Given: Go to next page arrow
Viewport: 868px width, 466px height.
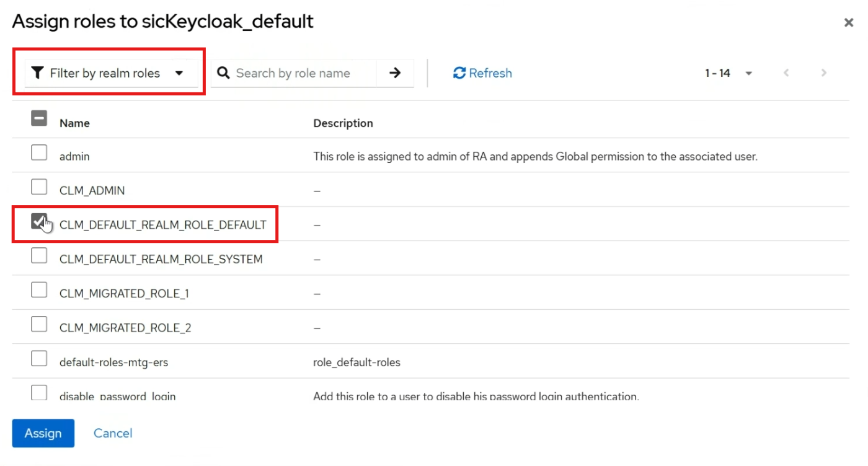Looking at the screenshot, I should (x=824, y=73).
